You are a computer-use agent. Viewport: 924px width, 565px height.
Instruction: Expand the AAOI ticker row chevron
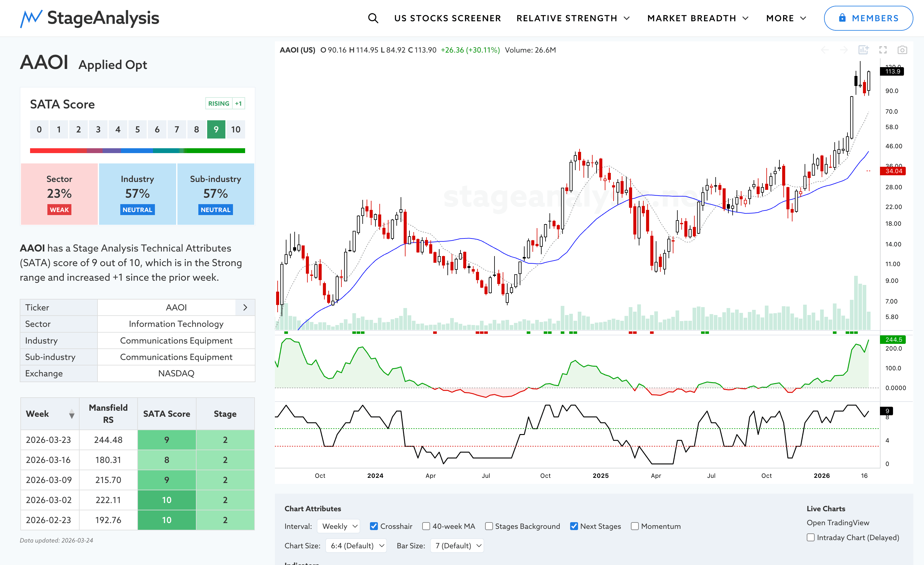coord(245,307)
